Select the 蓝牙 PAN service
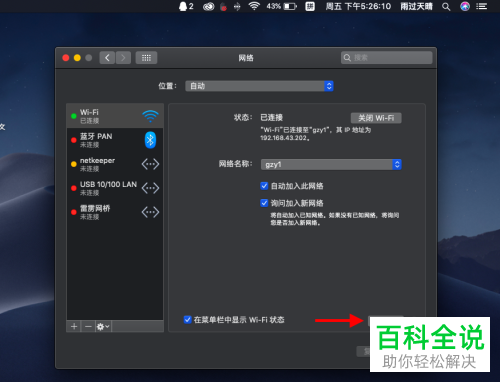The width and height of the screenshot is (500, 382). tap(115, 140)
